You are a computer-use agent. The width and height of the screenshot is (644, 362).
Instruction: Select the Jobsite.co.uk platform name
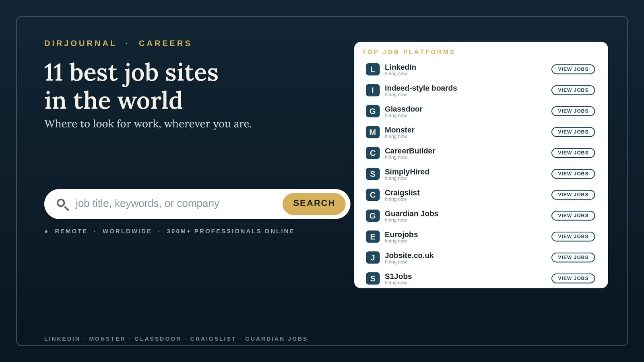(x=409, y=255)
